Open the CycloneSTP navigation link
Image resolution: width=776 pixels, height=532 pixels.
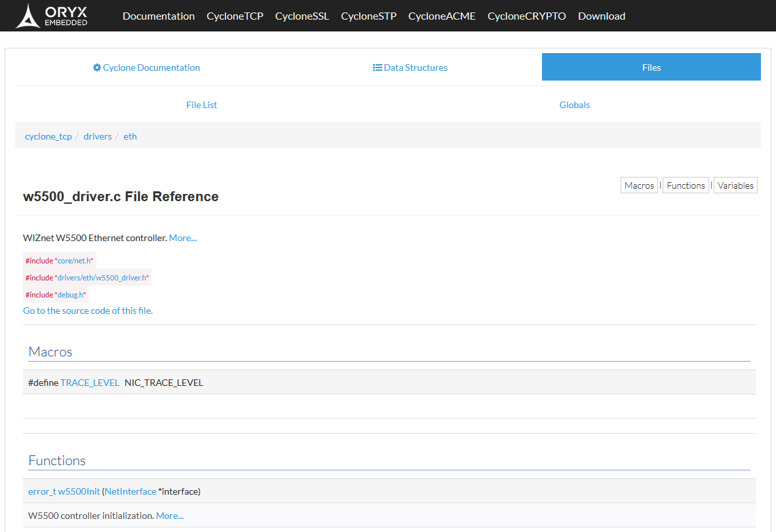[x=369, y=16]
